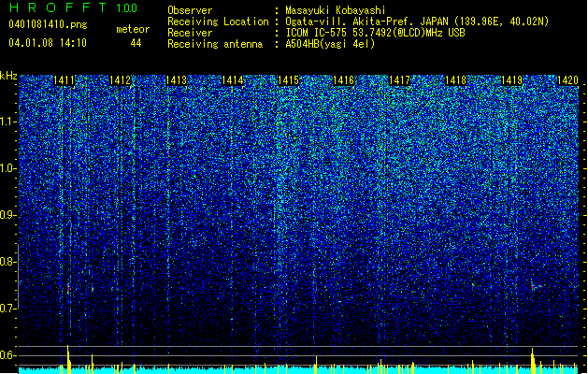This screenshot has height=374, width=588.
Task: Click the 0.9 kHz axis label
Action: [x=7, y=215]
